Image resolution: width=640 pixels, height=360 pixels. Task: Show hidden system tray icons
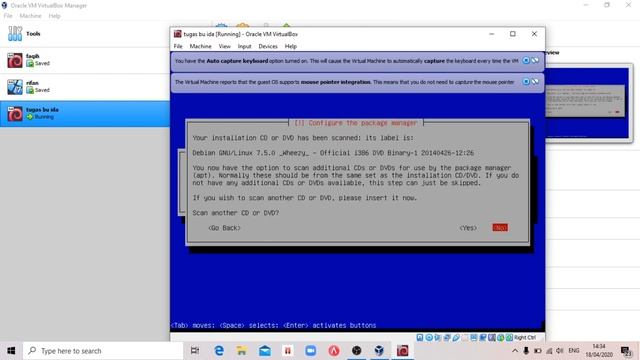pyautogui.click(x=515, y=351)
